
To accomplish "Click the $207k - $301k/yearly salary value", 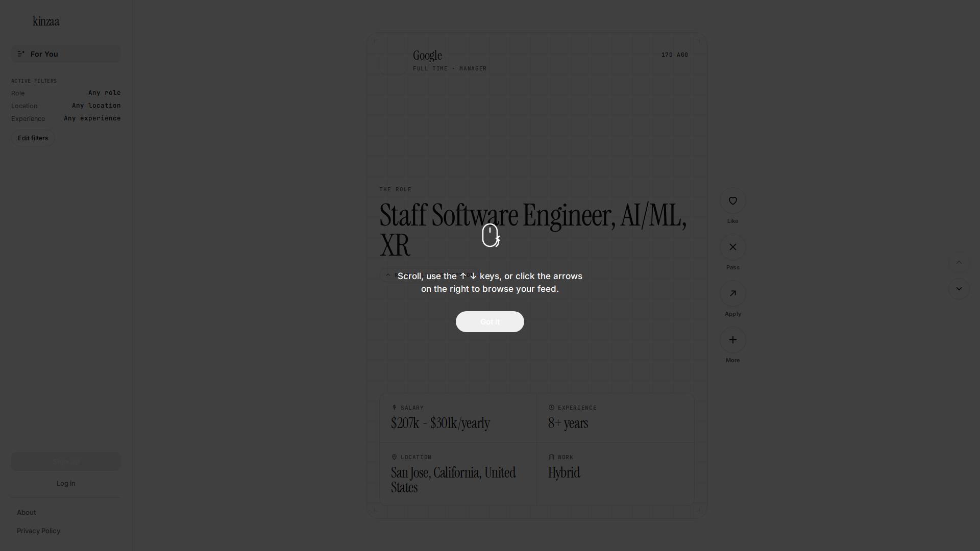I will pyautogui.click(x=440, y=423).
